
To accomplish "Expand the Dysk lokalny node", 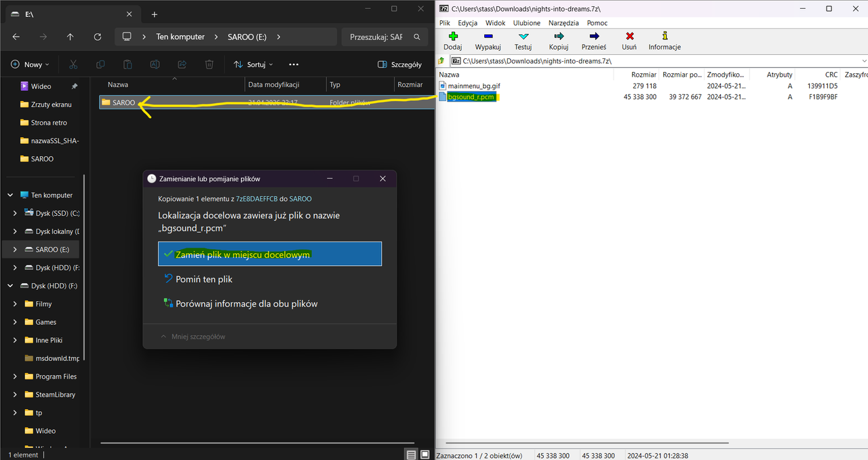I will tap(15, 231).
